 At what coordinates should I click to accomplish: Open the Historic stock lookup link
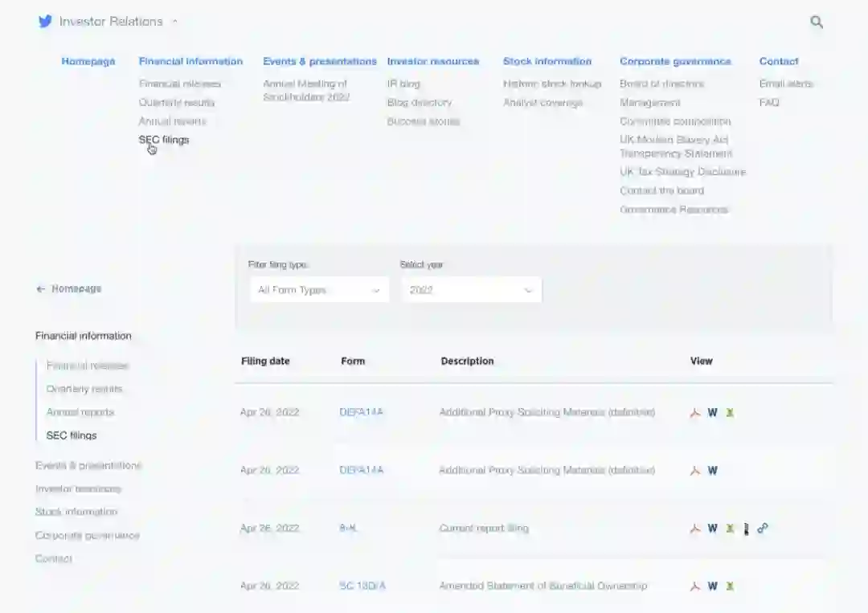click(x=552, y=84)
